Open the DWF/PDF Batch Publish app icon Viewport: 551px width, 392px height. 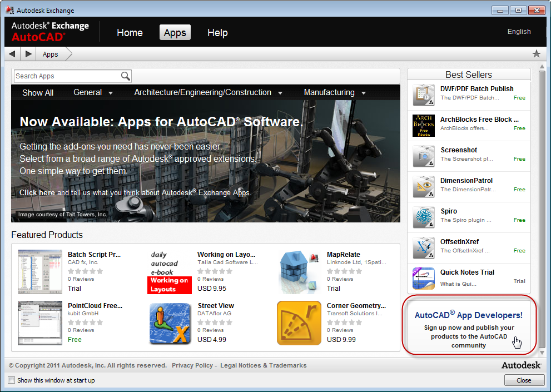pos(423,95)
